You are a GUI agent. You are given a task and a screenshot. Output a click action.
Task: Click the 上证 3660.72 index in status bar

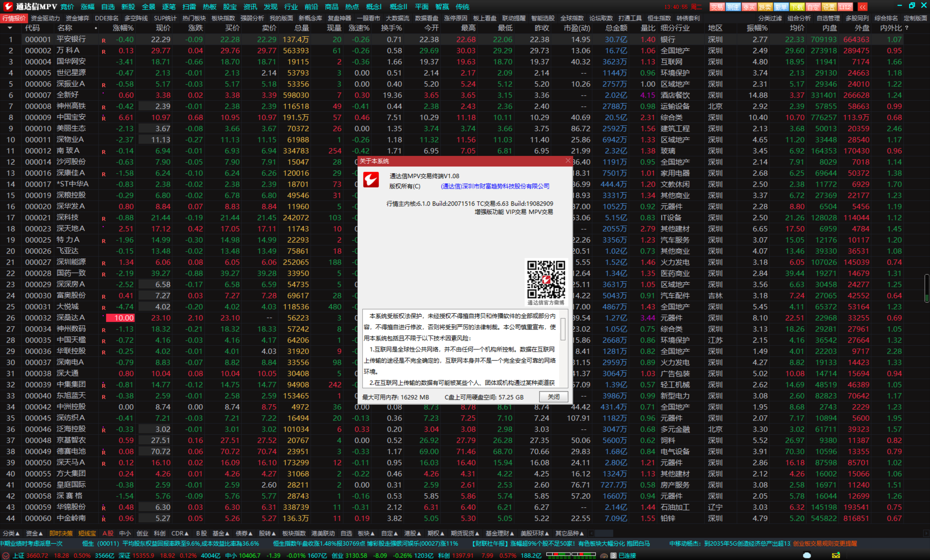(x=31, y=555)
